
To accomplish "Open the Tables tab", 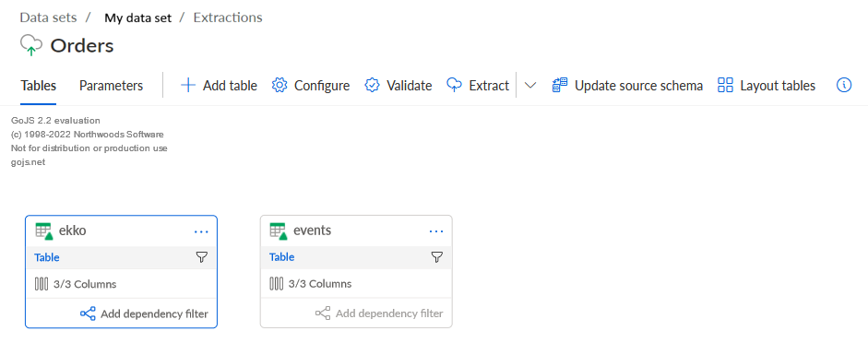I will (38, 86).
